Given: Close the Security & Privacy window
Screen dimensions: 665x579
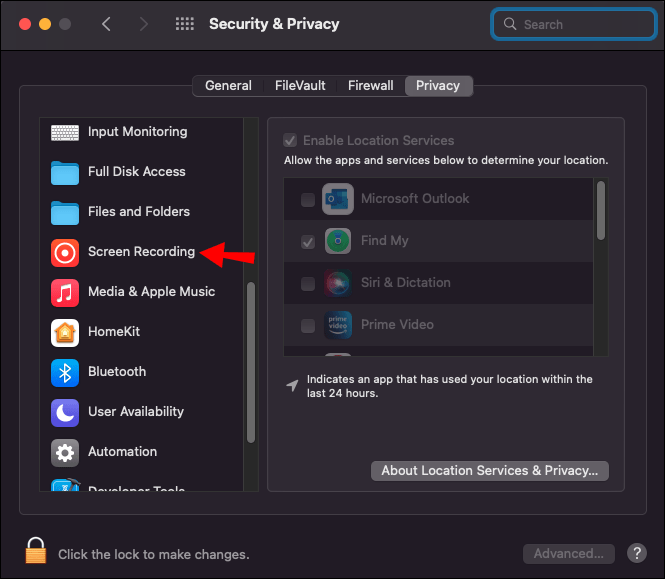Looking at the screenshot, I should [x=25, y=24].
